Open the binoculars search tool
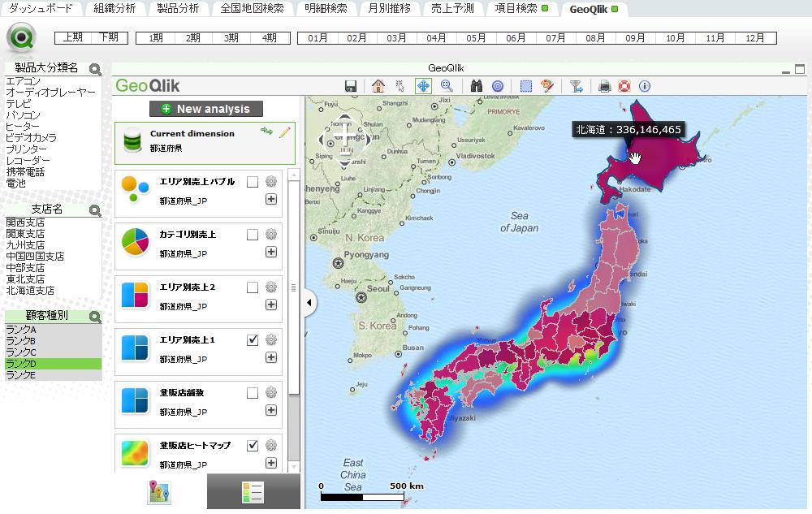Viewport: 812px width, 514px height. tap(476, 85)
